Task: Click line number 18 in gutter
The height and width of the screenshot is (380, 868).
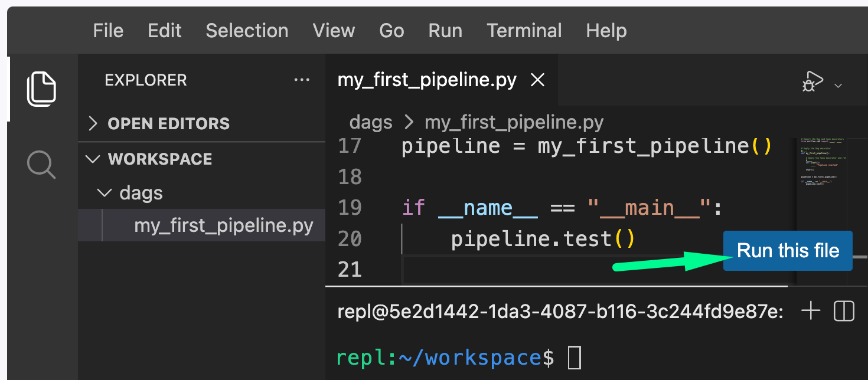Action: click(x=350, y=176)
